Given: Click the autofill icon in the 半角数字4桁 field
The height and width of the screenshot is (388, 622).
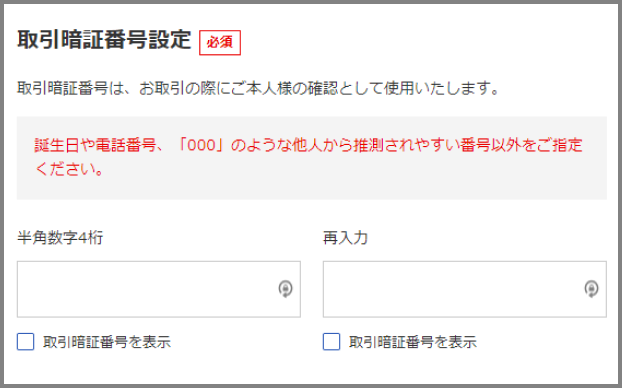Looking at the screenshot, I should click(285, 289).
